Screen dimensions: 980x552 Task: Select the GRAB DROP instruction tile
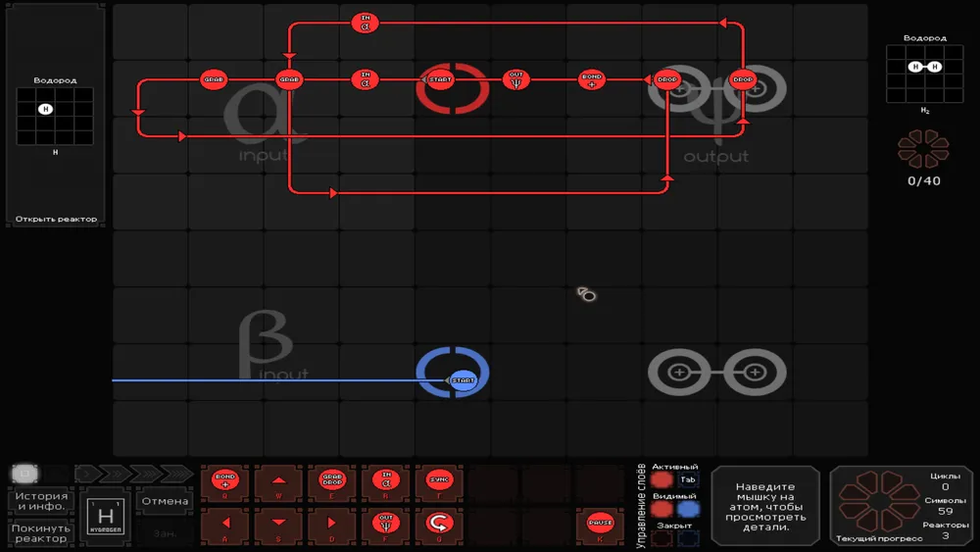coord(332,481)
